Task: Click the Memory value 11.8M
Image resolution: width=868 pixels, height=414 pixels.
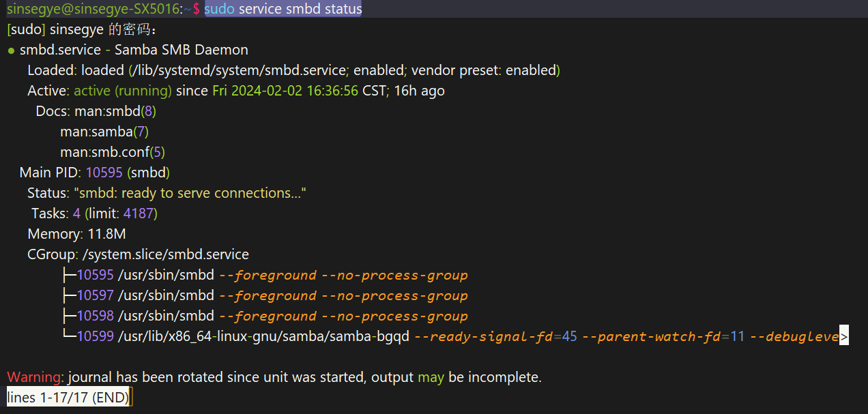Action: pos(106,234)
